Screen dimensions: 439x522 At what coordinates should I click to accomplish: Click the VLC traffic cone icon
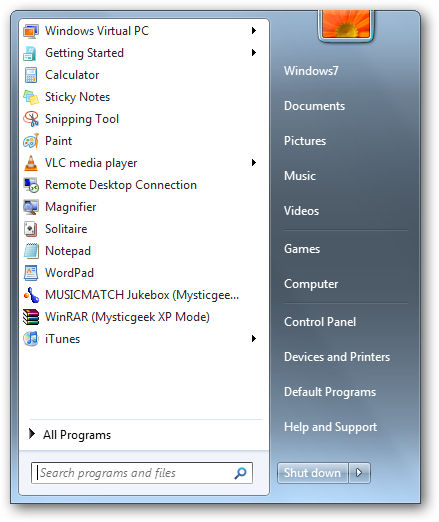pyautogui.click(x=31, y=163)
